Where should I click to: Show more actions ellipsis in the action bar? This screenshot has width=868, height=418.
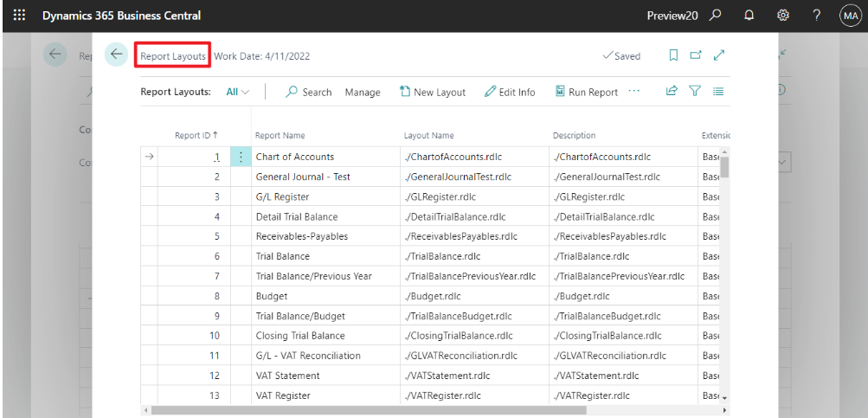[634, 91]
